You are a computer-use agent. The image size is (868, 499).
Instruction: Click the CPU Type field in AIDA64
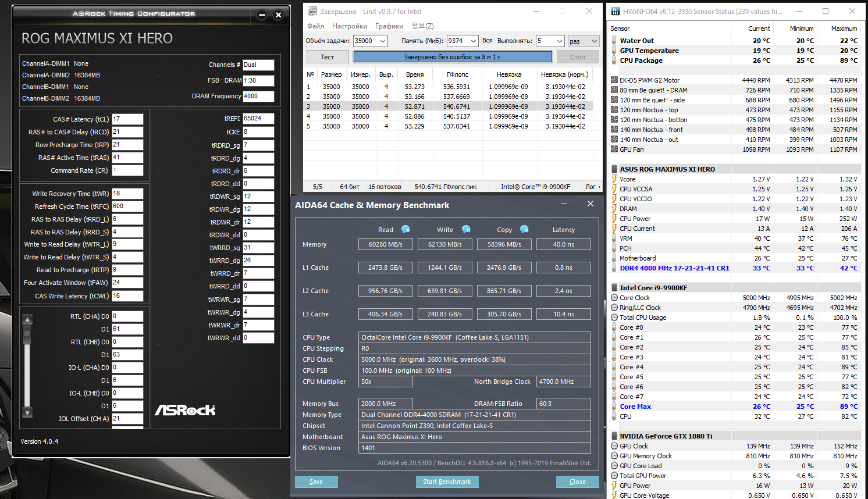474,337
